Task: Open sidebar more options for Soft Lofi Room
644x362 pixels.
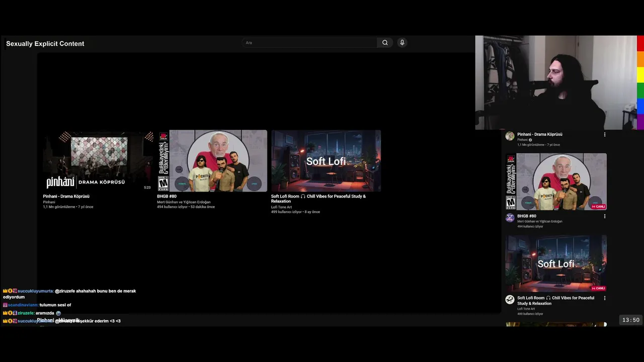Action: click(605, 298)
